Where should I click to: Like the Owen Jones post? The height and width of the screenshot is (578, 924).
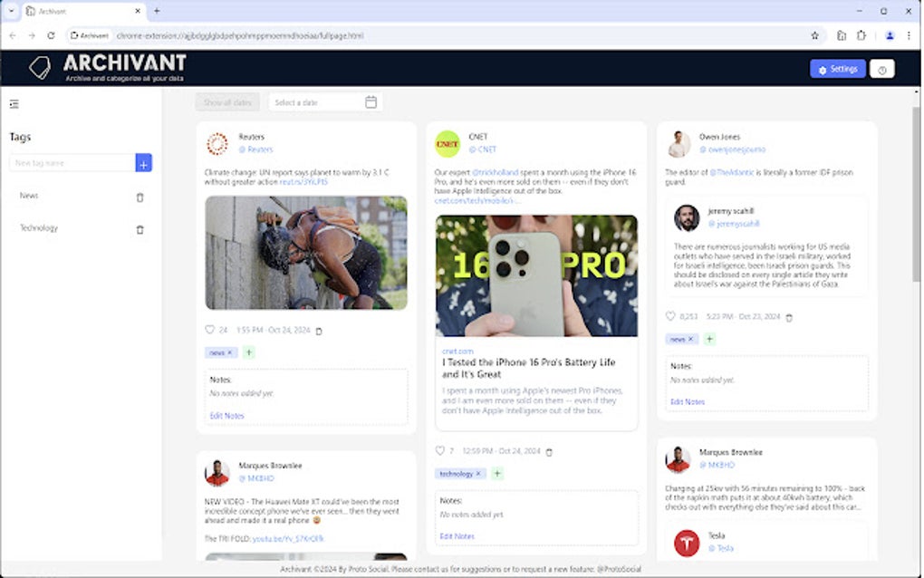pos(670,316)
